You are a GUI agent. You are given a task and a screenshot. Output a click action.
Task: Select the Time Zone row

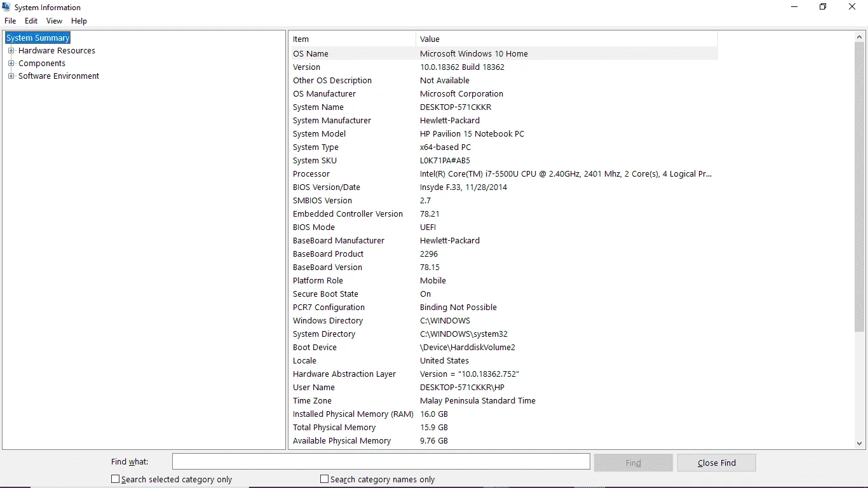click(x=505, y=401)
